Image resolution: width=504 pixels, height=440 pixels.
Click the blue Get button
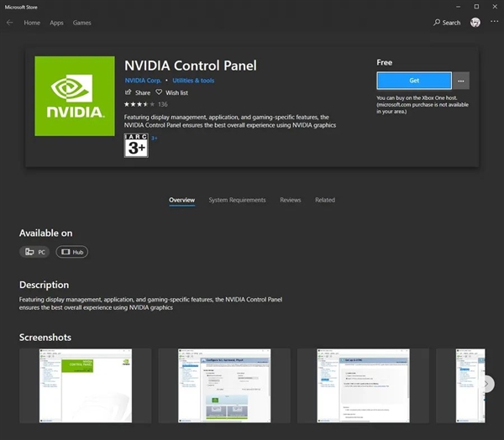tap(414, 81)
